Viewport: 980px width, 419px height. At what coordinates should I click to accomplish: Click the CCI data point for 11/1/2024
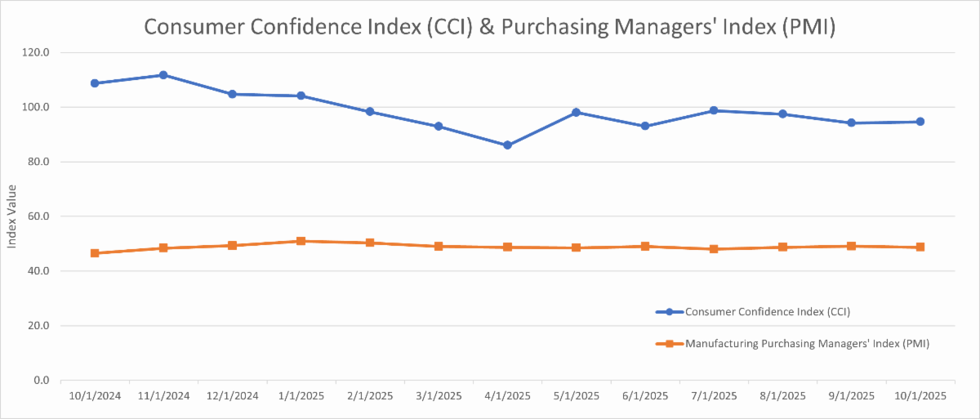point(163,75)
